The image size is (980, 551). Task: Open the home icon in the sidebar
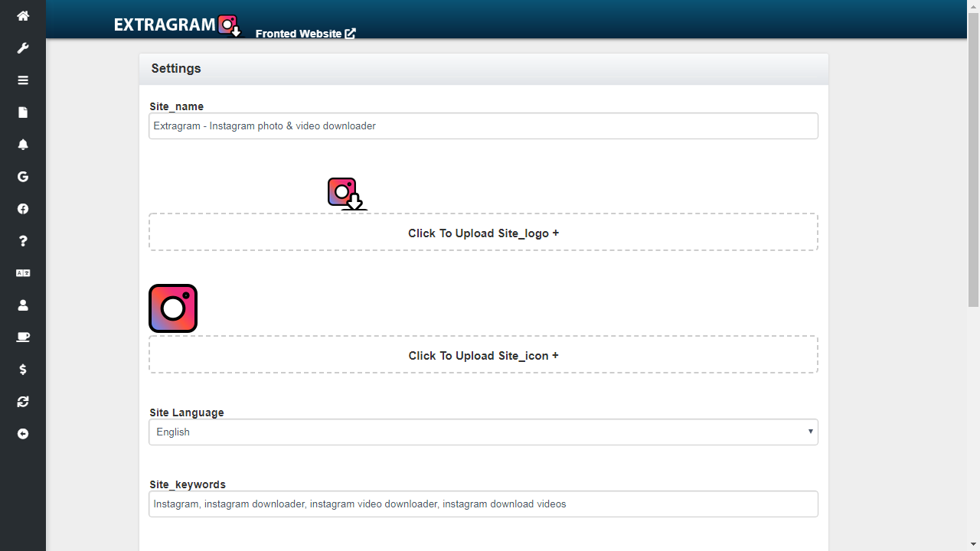pyautogui.click(x=23, y=16)
